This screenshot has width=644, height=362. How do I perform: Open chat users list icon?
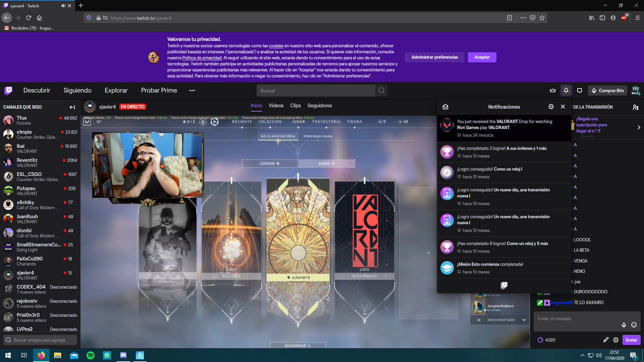(x=635, y=107)
